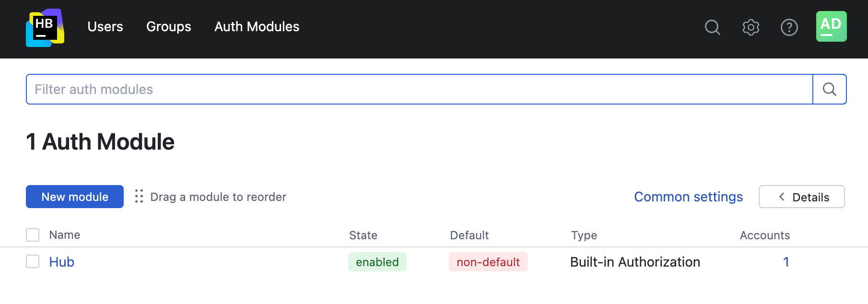Open global search magnifier in header
The image size is (868, 304).
click(x=712, y=27)
